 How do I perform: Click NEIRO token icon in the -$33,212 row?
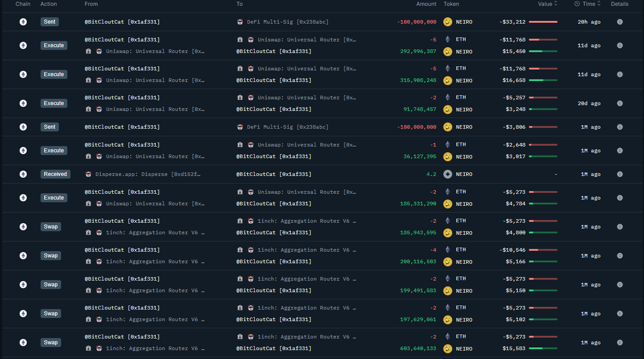tap(448, 22)
